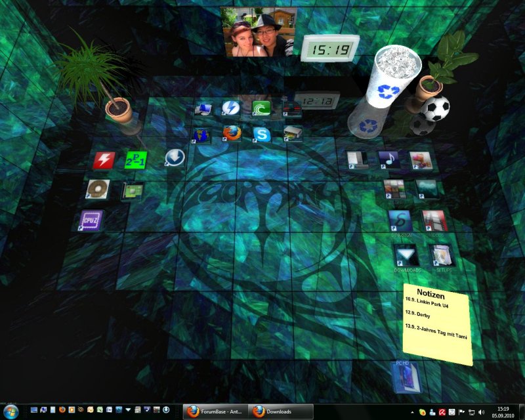Open calculator quick launch icon
525x420 pixels.
pyautogui.click(x=137, y=409)
